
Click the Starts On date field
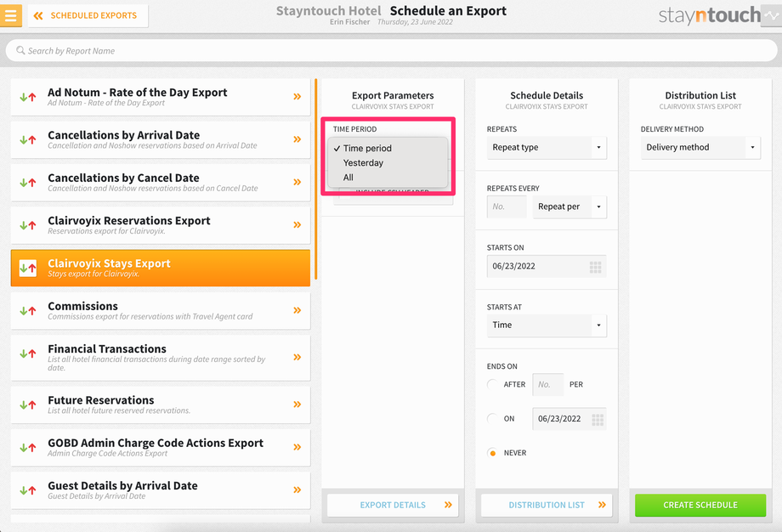(547, 266)
